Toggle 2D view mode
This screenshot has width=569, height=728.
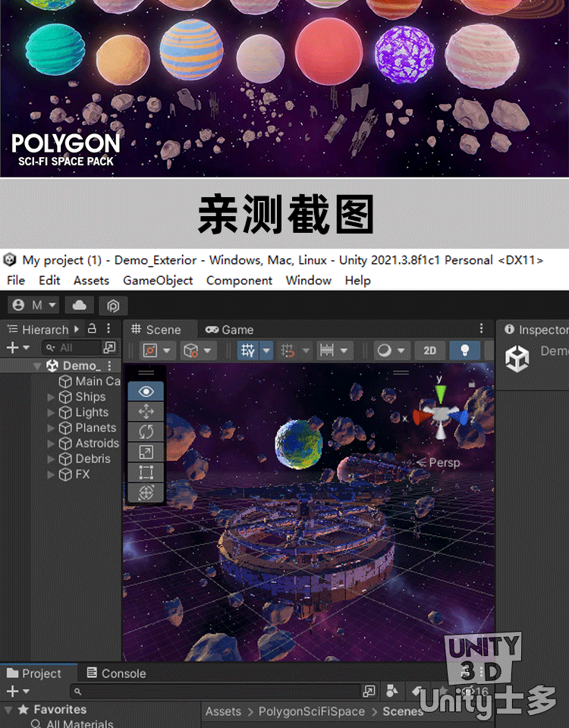430,350
